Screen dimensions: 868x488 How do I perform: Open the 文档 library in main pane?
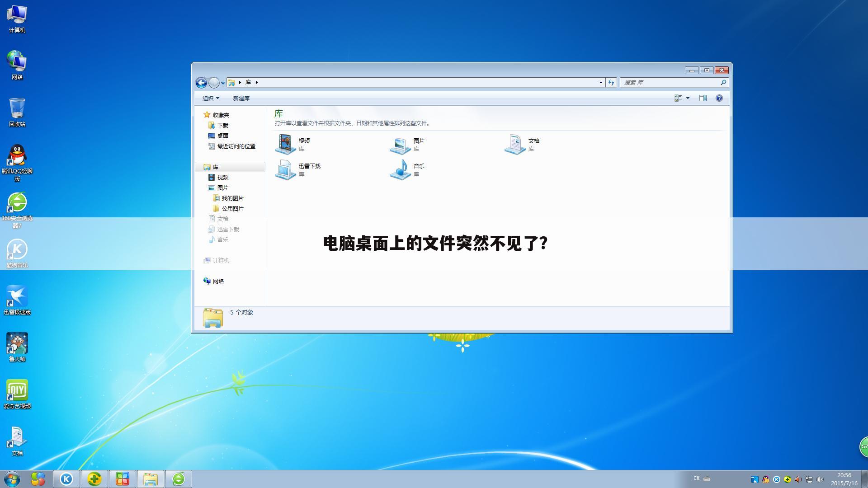pos(523,144)
